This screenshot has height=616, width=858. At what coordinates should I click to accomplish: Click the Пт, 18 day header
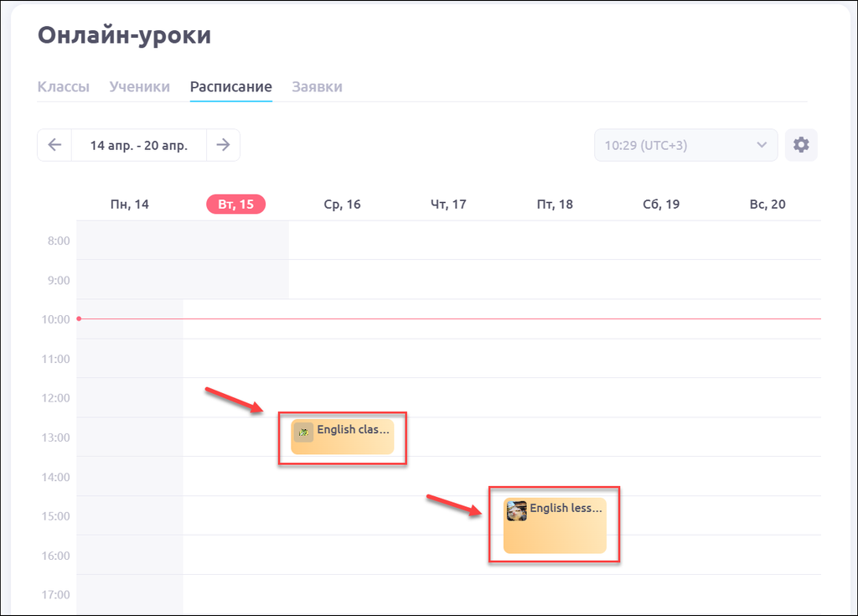555,204
